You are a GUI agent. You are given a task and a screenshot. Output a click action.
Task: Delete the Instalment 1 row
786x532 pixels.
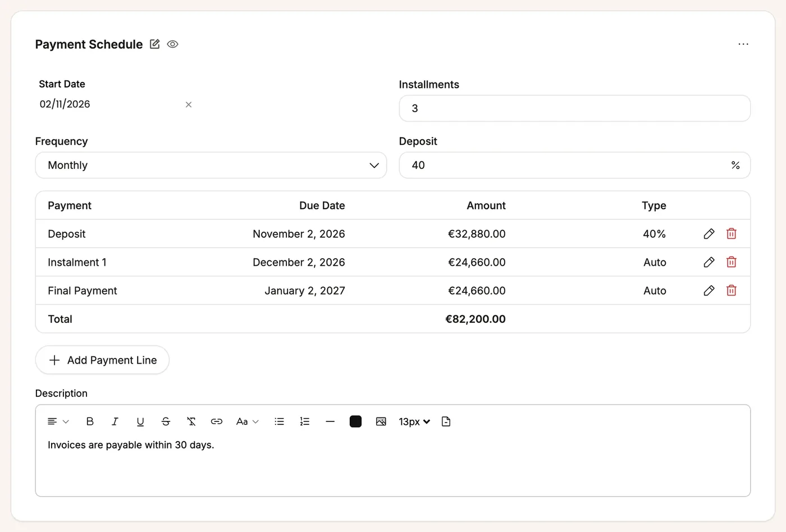(732, 262)
